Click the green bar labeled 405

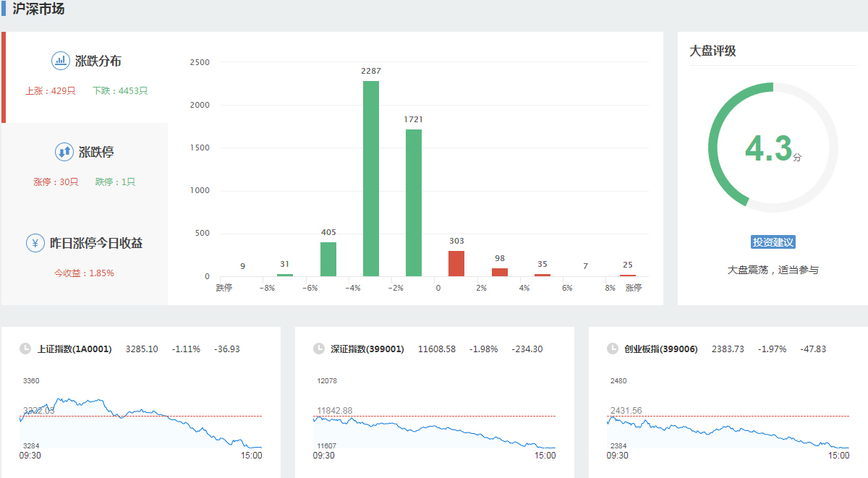[328, 259]
